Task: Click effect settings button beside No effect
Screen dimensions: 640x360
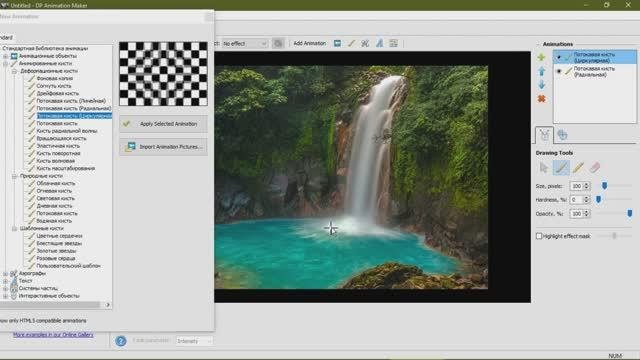Action: [x=278, y=43]
